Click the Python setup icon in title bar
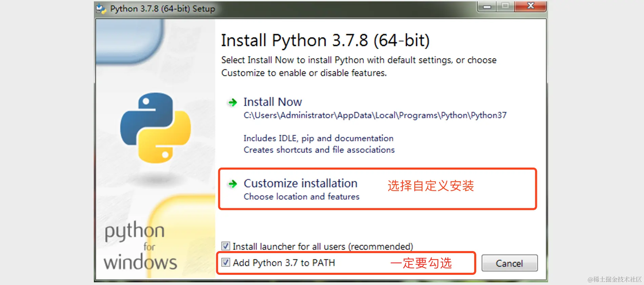The image size is (644, 285). coord(101,8)
